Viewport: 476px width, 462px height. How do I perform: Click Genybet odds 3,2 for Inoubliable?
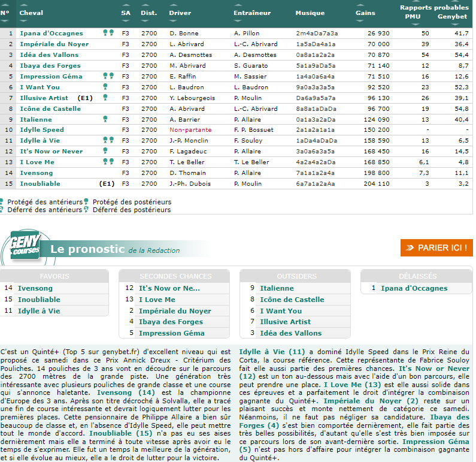coord(463,184)
